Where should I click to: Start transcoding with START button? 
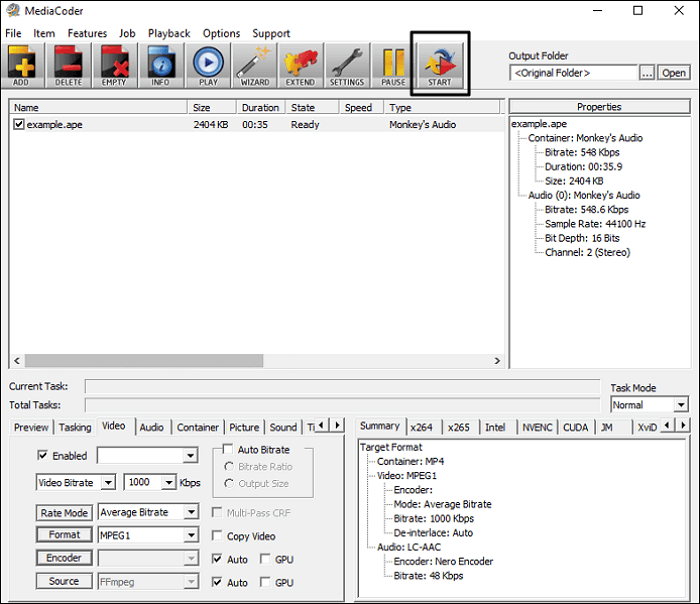[x=440, y=66]
